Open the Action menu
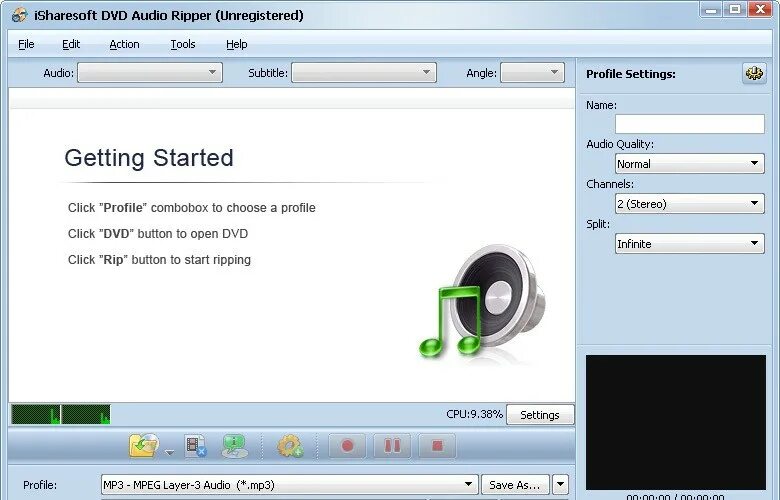780x500 pixels. tap(124, 44)
